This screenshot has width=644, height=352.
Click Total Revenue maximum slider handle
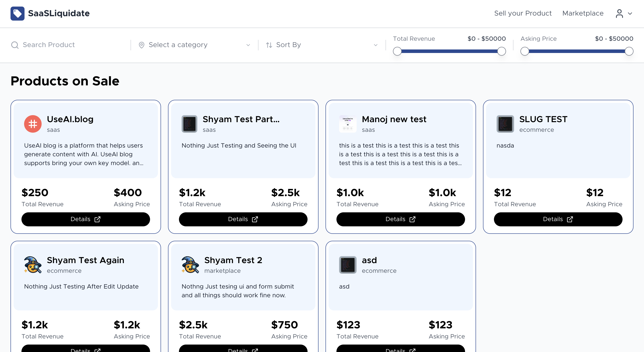pos(501,51)
